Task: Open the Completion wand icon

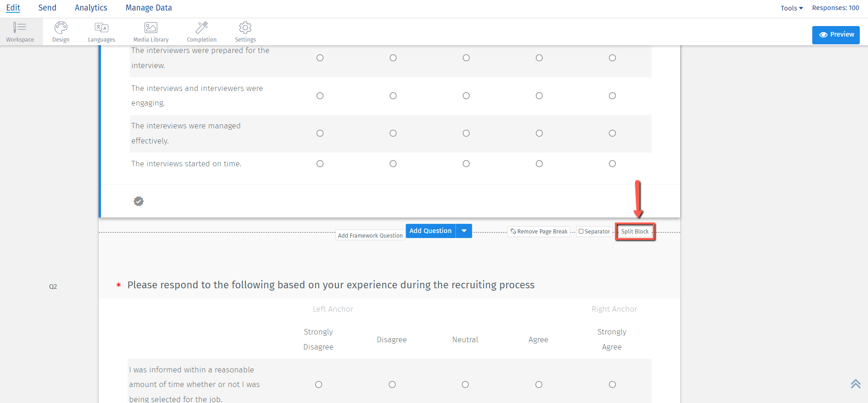Action: pos(201,28)
